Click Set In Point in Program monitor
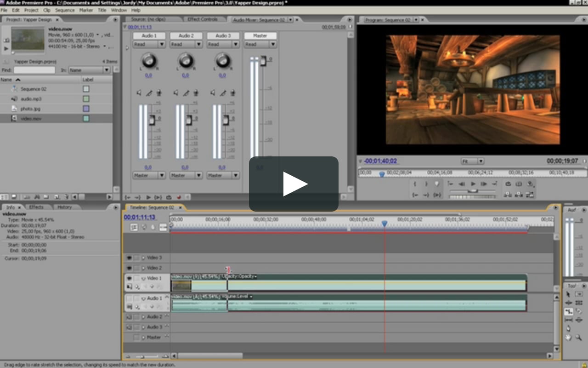This screenshot has height=368, width=588. (x=415, y=184)
